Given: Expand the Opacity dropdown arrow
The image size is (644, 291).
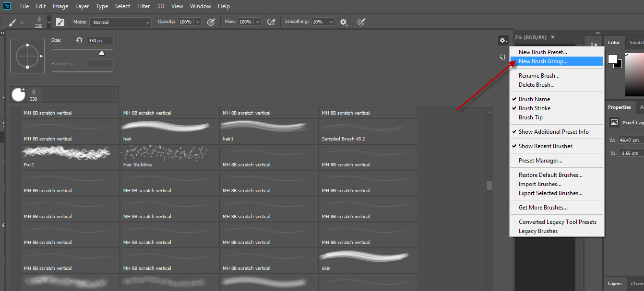Looking at the screenshot, I should click(x=197, y=22).
